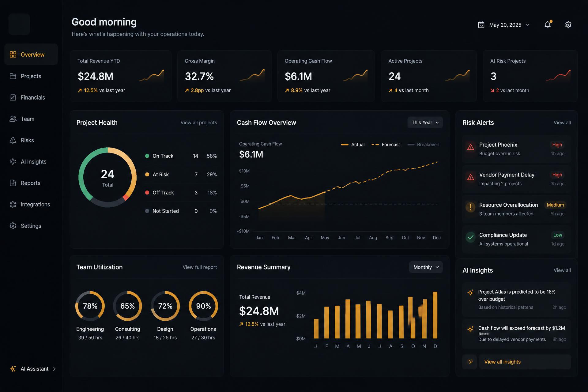588x392 pixels.
Task: Click the Compliance Update green check icon
Action: tap(471, 237)
